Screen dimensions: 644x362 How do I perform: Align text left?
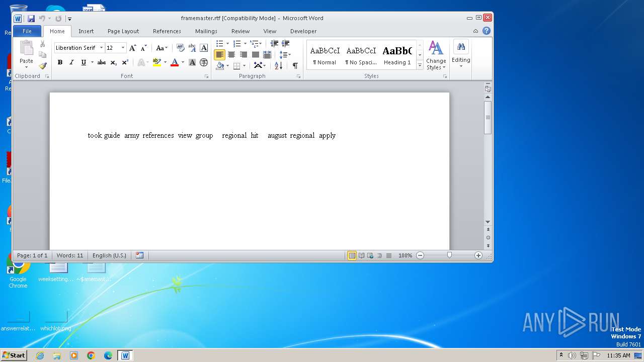coord(220,55)
